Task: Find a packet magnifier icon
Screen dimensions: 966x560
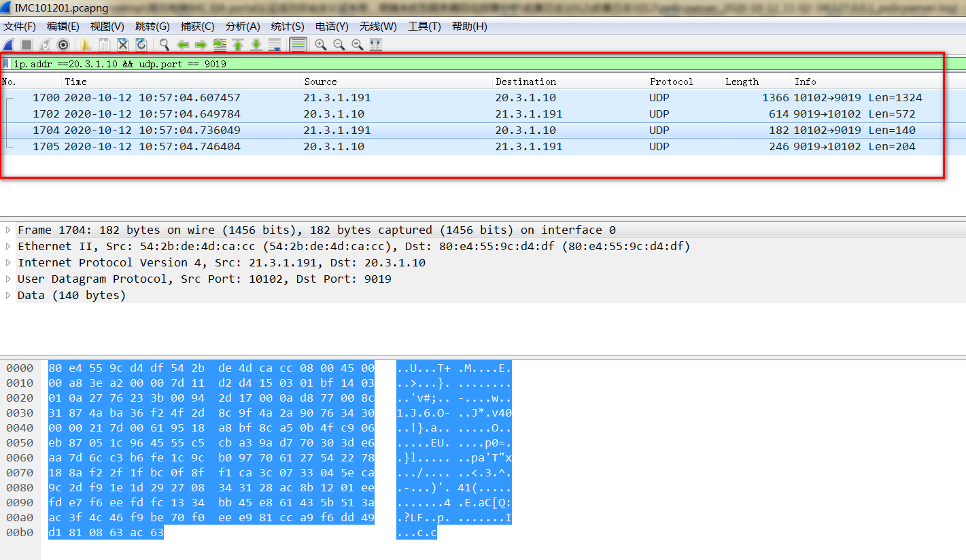Action: coord(164,45)
